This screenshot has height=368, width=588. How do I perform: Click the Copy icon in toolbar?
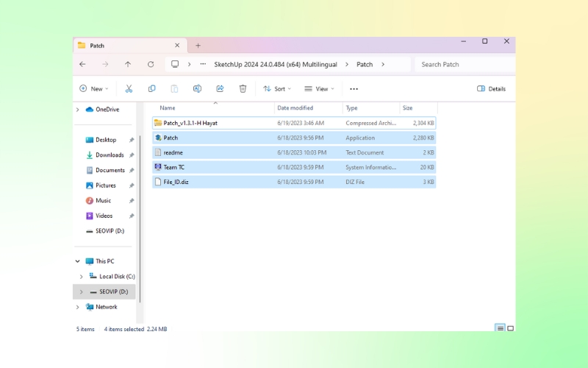click(x=151, y=88)
